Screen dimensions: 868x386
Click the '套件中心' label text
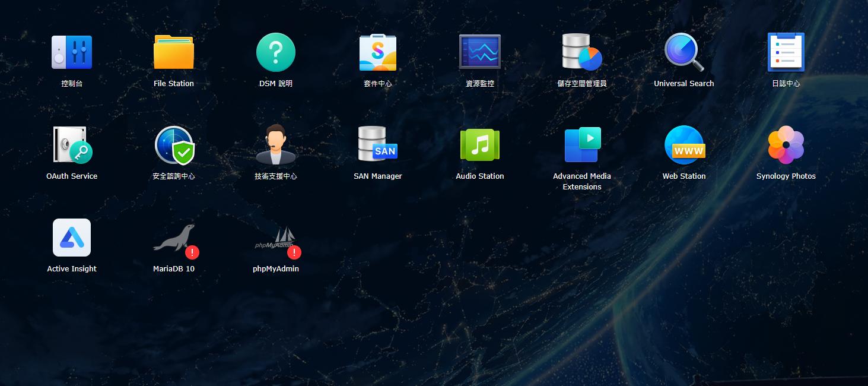[378, 84]
